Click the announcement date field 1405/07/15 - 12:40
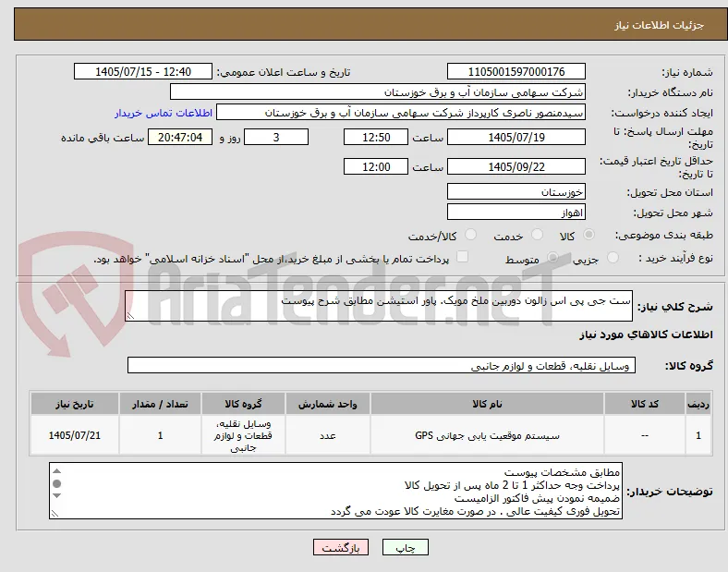The image size is (728, 572). [x=143, y=71]
